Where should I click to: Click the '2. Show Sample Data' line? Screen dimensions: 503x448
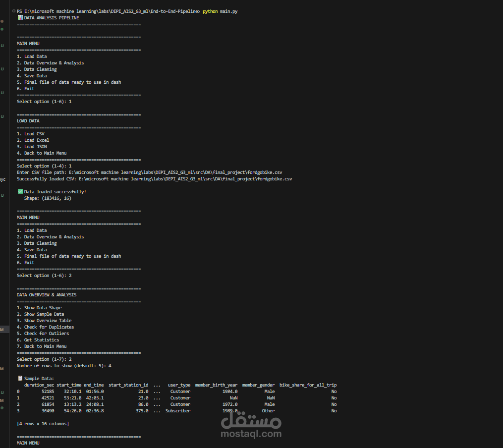pyautogui.click(x=41, y=314)
